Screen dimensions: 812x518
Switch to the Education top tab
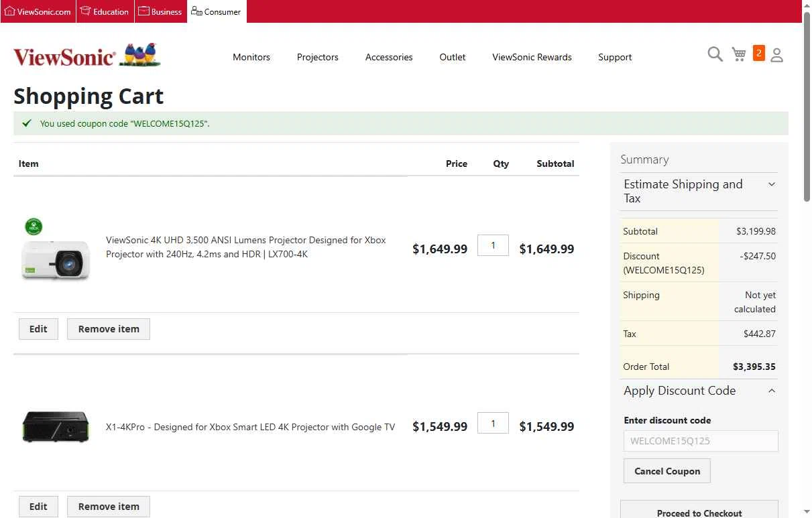click(105, 11)
